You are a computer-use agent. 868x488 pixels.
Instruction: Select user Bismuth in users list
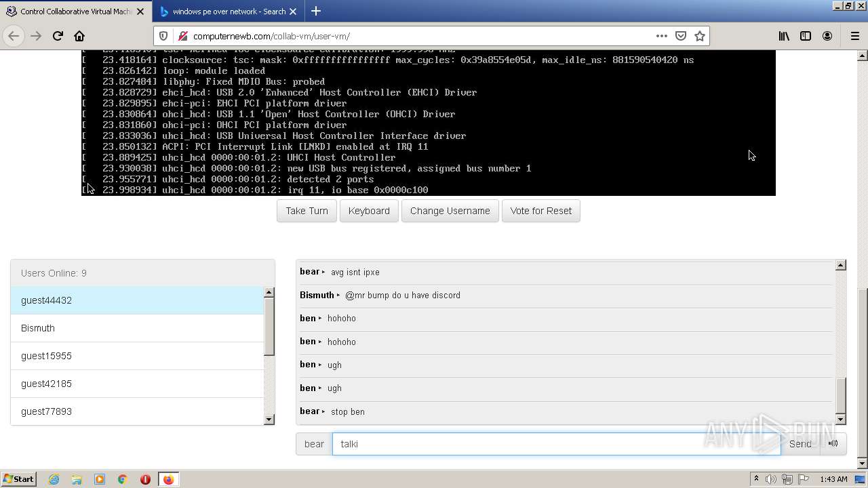(x=137, y=328)
